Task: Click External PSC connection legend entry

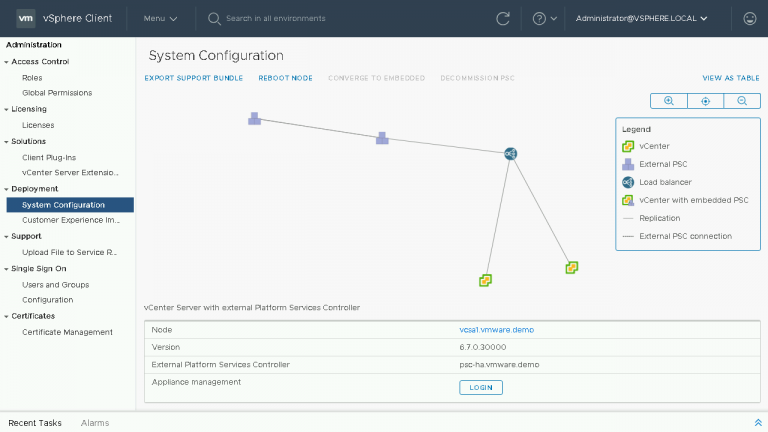Action: click(x=685, y=237)
